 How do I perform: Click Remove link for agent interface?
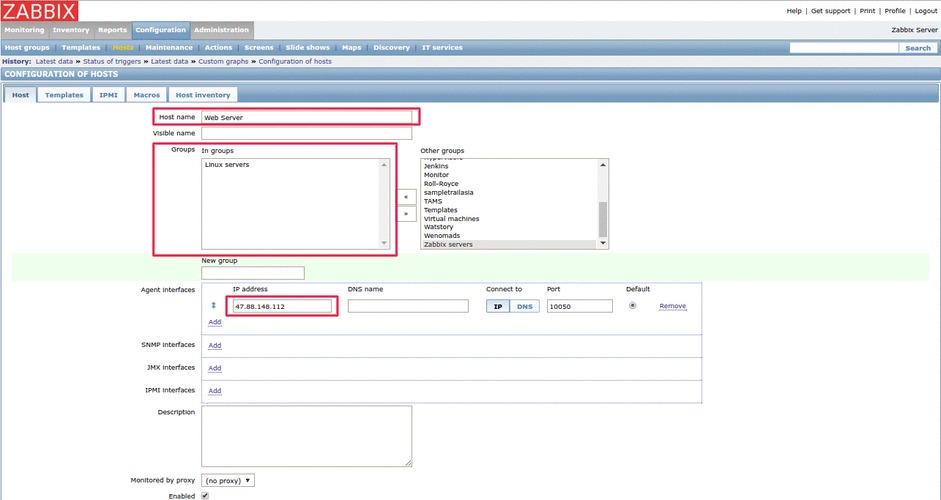click(672, 306)
